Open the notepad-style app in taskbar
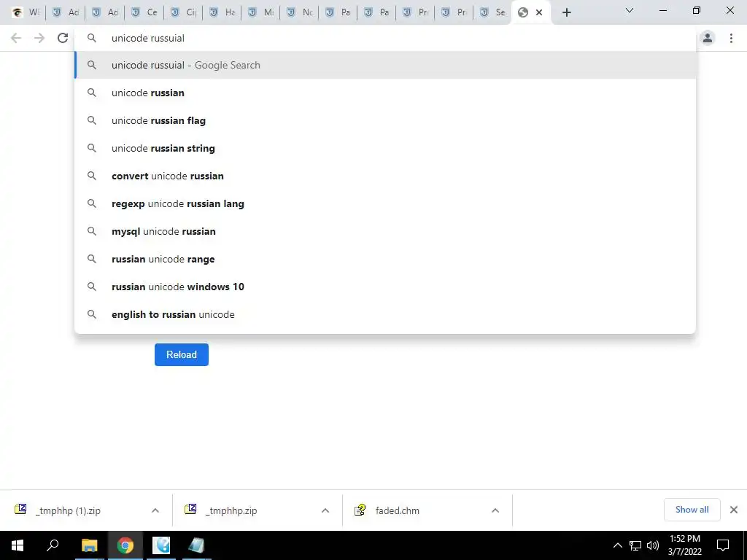This screenshot has height=560, width=747. (x=196, y=545)
